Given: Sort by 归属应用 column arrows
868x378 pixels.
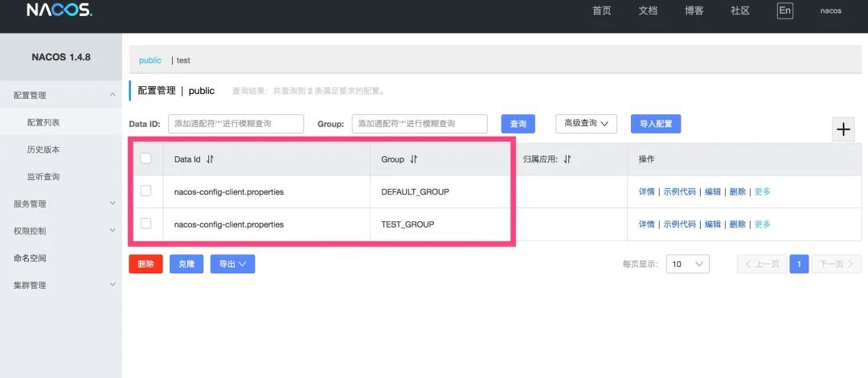Looking at the screenshot, I should click(567, 159).
